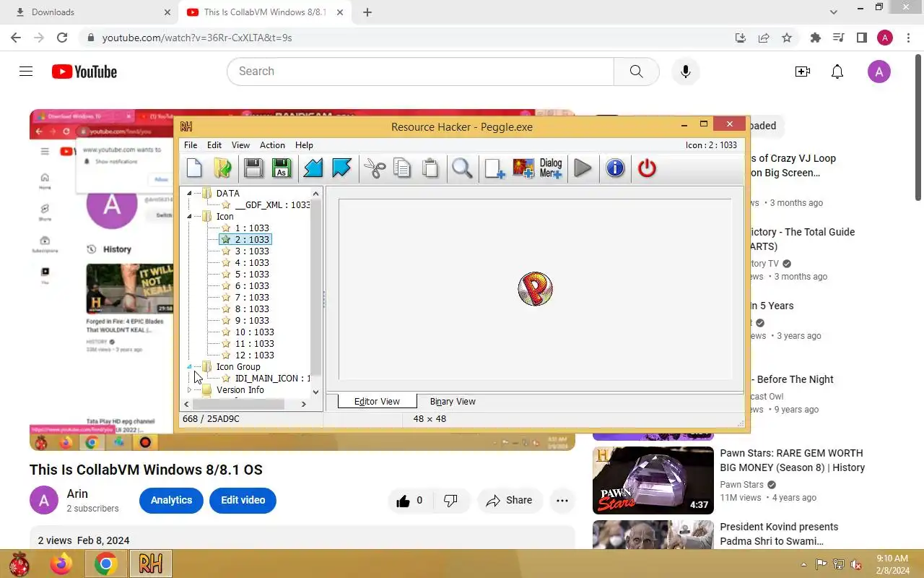The width and height of the screenshot is (924, 578).
Task: Select icon resource 5 : 1033
Action: (x=252, y=275)
